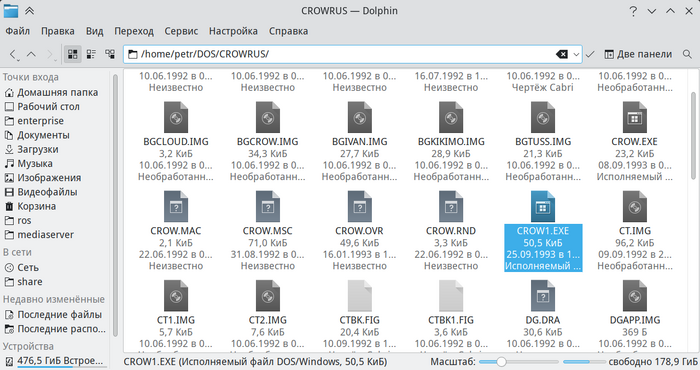Viewport: 700px width, 370px height.
Task: Select the CTBK.FIG file icon
Action: [x=359, y=296]
